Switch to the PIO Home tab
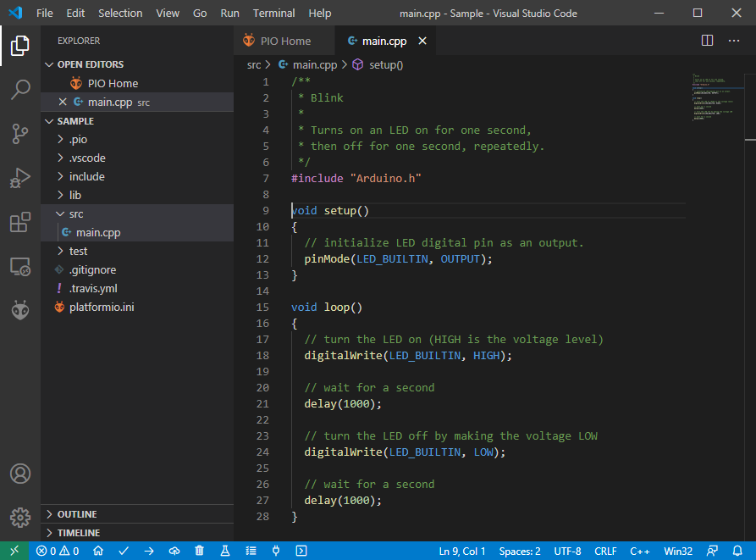 tap(284, 41)
